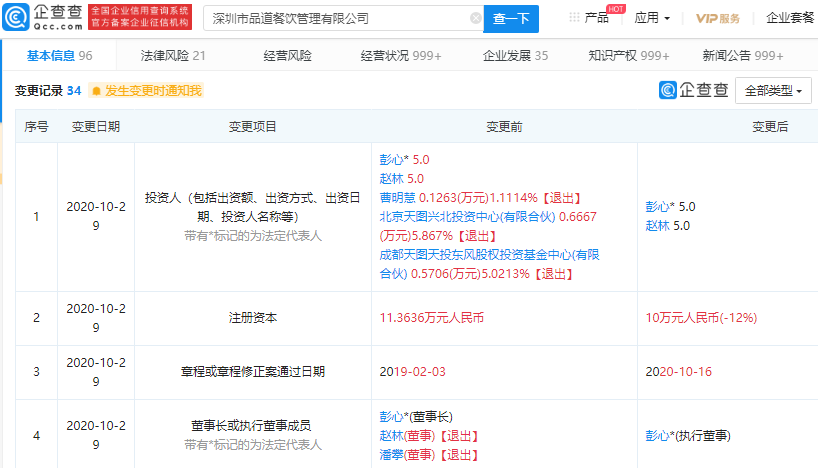This screenshot has height=468, width=818.
Task: Click the 查一下 search button
Action: (x=511, y=19)
